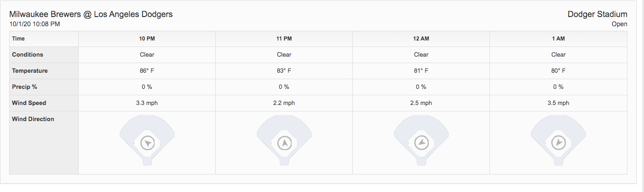Select the 1 AM column header
The image size is (644, 192).
(558, 39)
